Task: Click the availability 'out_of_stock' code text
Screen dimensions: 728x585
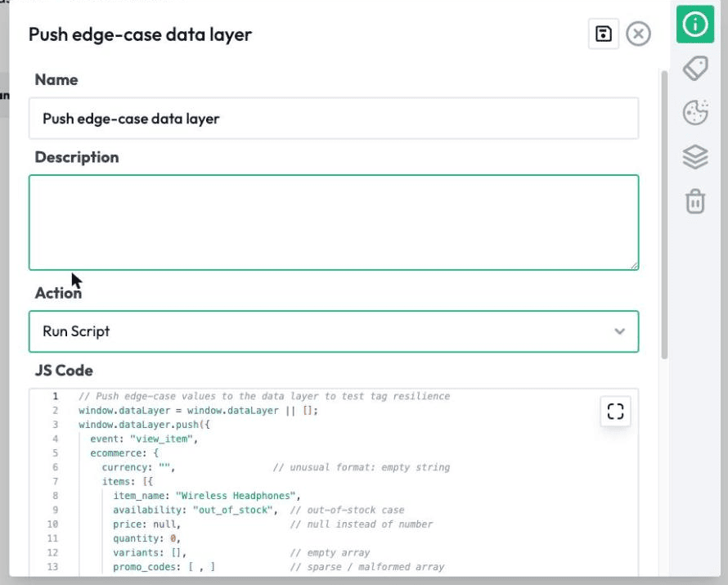Action: point(195,511)
